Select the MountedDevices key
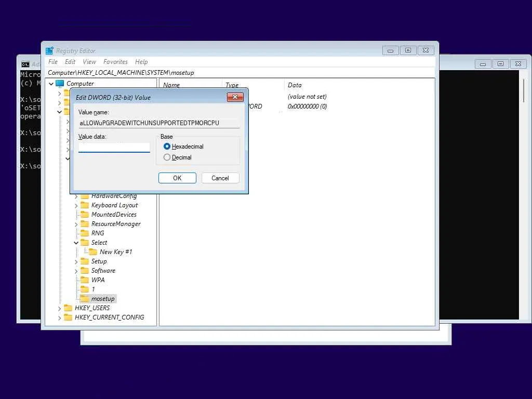 (114, 215)
